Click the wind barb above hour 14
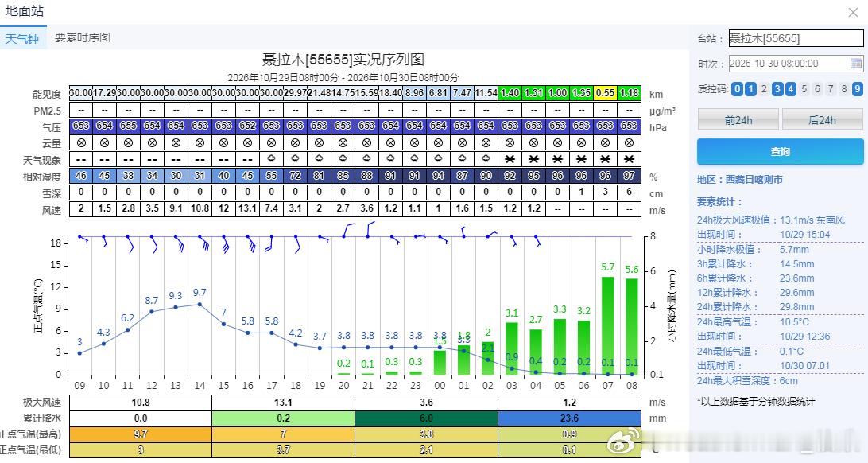The image size is (868, 463). point(203,242)
